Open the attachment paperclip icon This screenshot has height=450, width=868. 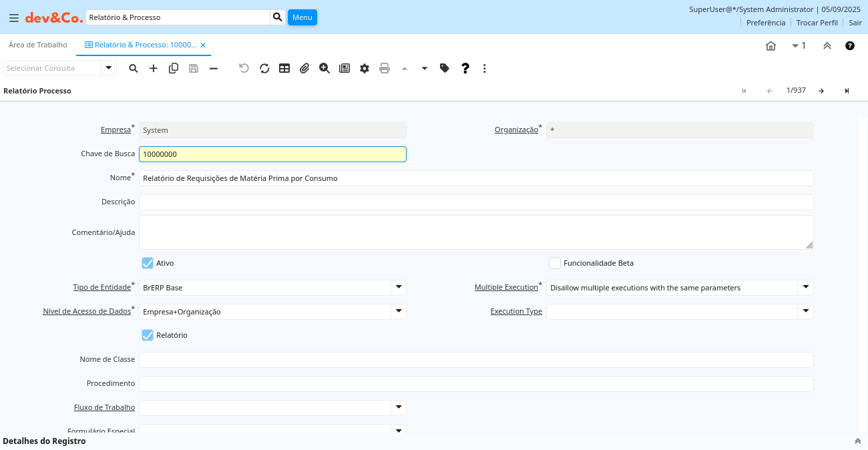(x=304, y=68)
